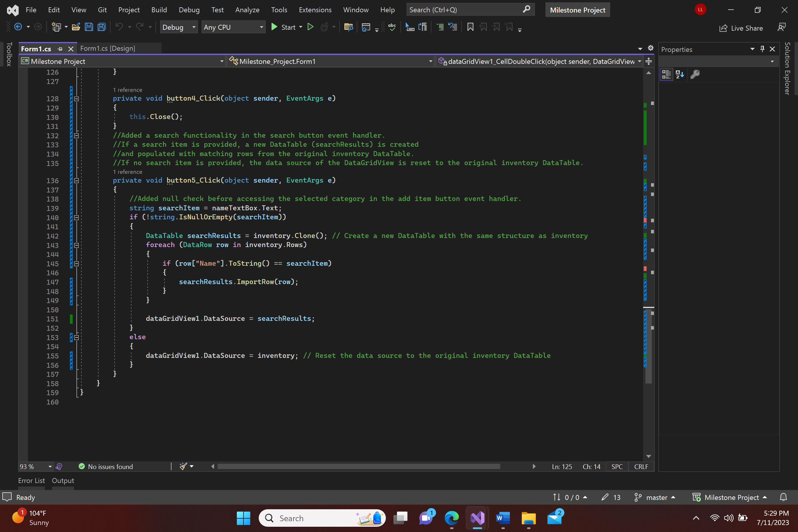Click the navigate backward arrow icon
The width and height of the screenshot is (798, 532).
[18, 27]
